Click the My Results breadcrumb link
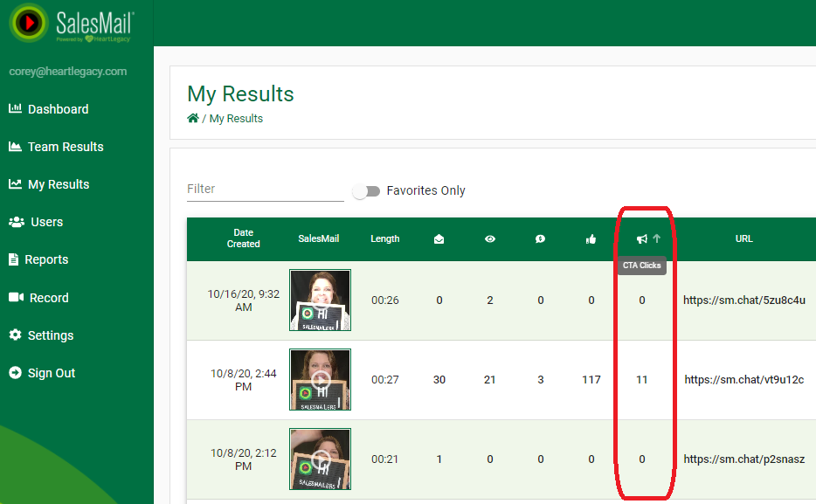Screen dimensions: 816x504 click(x=236, y=119)
